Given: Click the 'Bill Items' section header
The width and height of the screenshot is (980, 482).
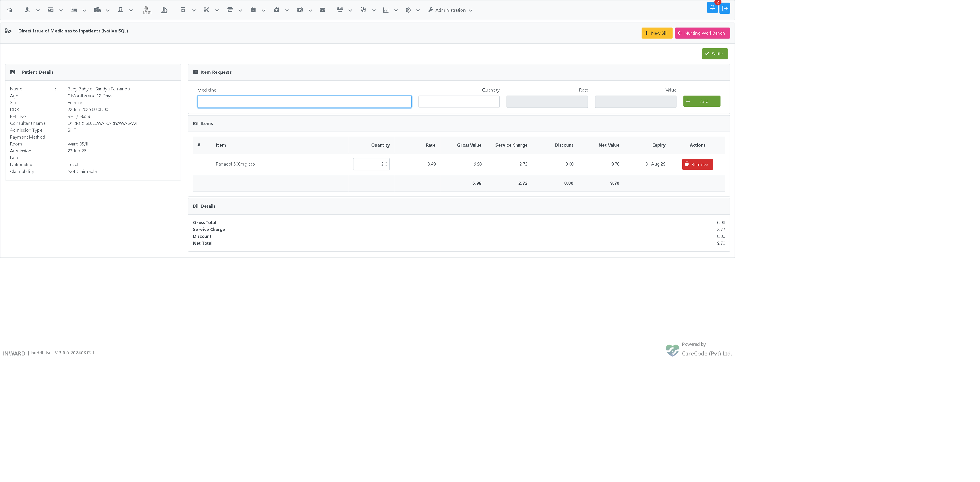Looking at the screenshot, I should tap(203, 124).
